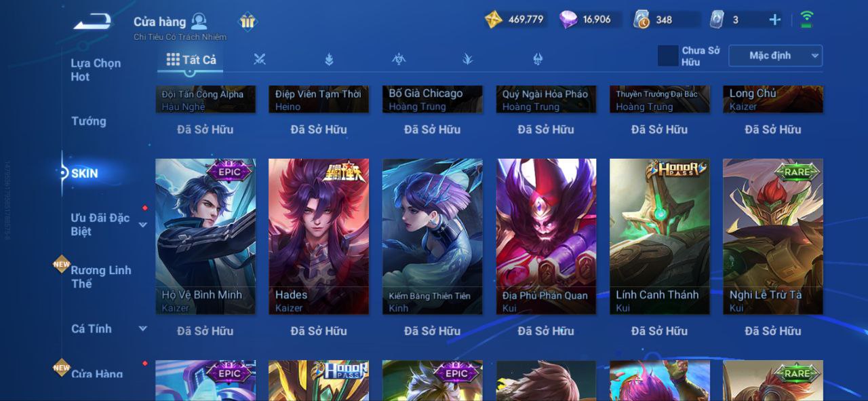Tap the wifi signal status icon
This screenshot has height=401, width=868.
[x=806, y=20]
